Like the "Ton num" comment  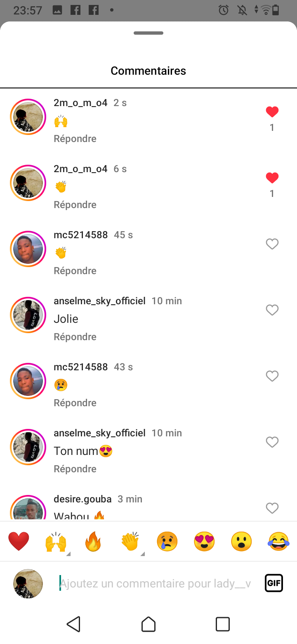pos(272,442)
